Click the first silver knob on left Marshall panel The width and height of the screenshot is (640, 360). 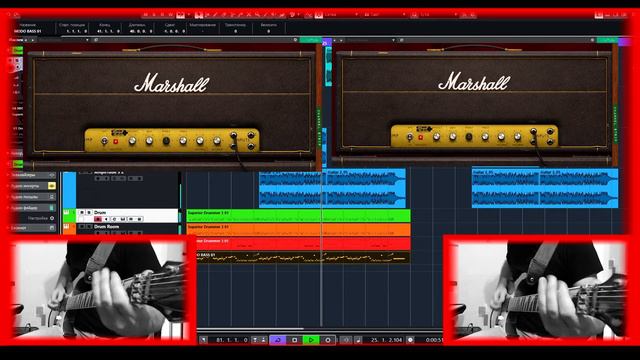(132, 141)
